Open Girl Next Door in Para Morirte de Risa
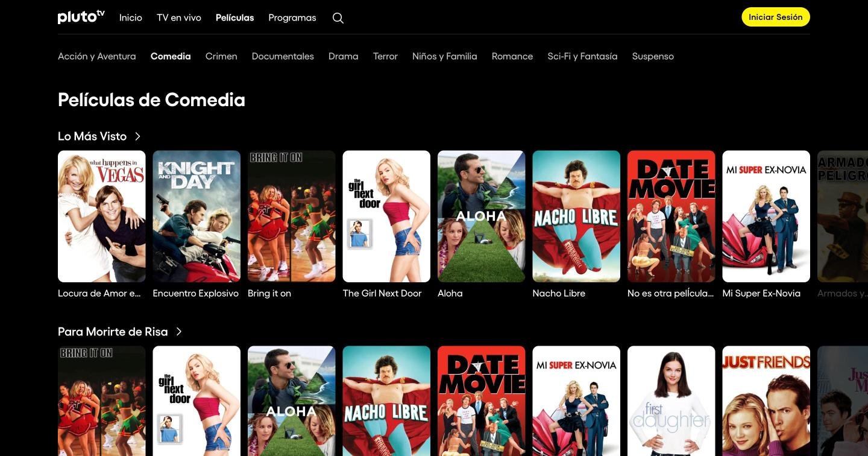Screen dimensions: 868x456 coord(197,401)
